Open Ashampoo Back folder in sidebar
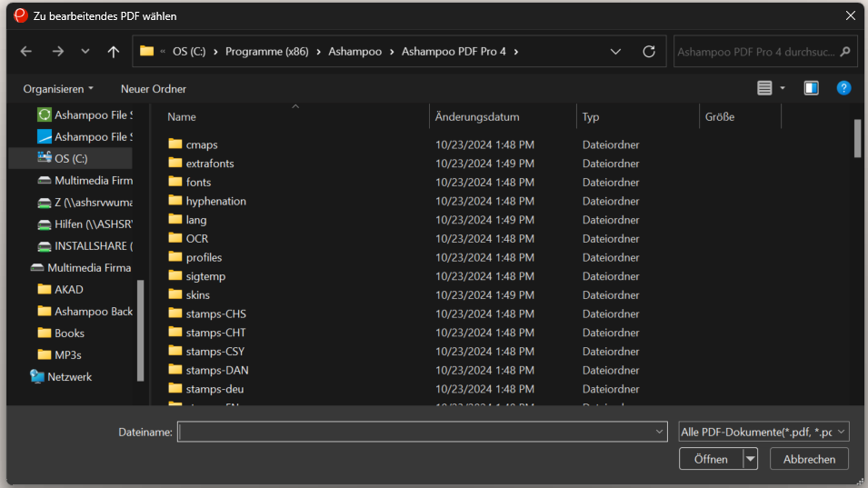 coord(85,312)
